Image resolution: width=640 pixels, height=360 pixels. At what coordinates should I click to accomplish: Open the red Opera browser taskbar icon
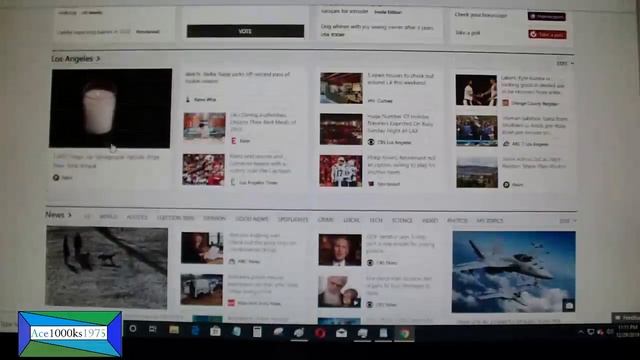320,333
